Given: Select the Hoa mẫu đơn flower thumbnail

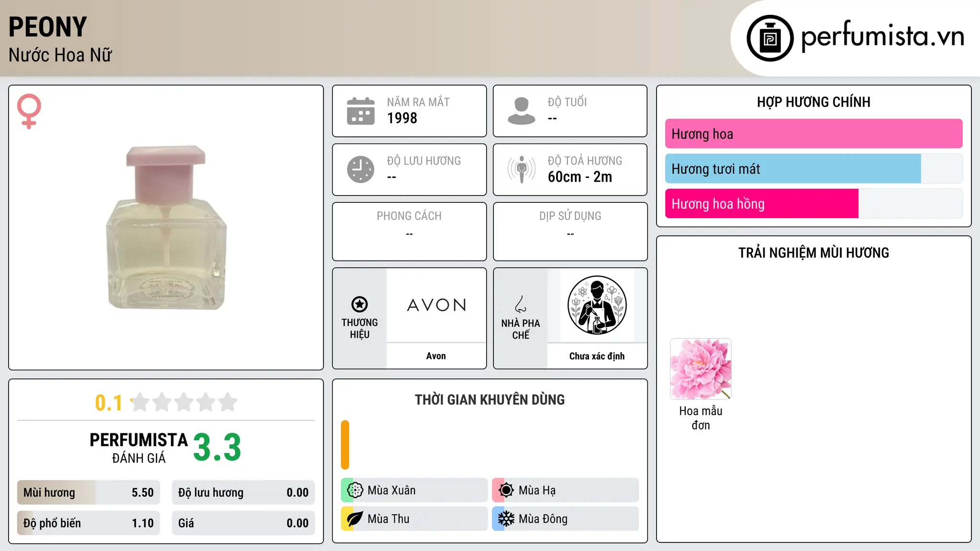Looking at the screenshot, I should click(701, 369).
